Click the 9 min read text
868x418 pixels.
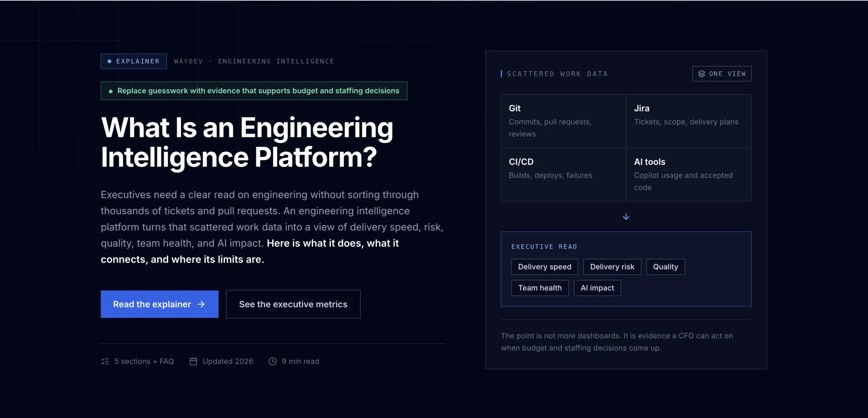click(300, 361)
